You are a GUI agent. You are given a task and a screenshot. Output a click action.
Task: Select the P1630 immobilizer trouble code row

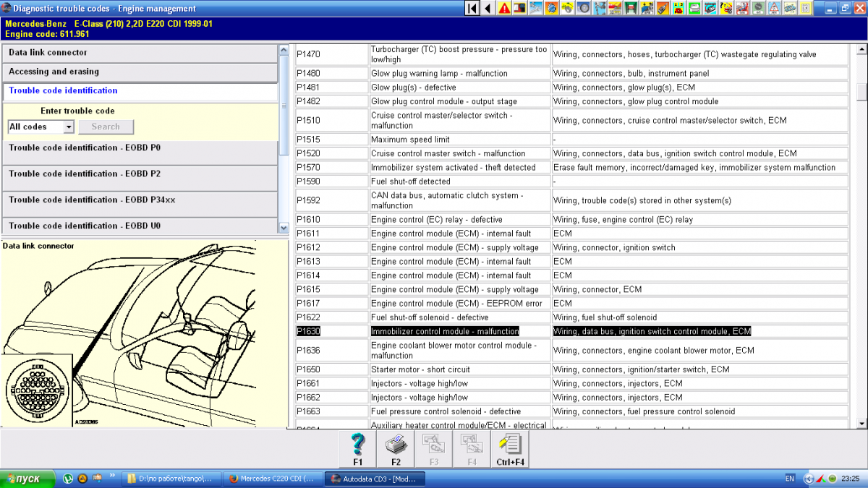pos(444,331)
